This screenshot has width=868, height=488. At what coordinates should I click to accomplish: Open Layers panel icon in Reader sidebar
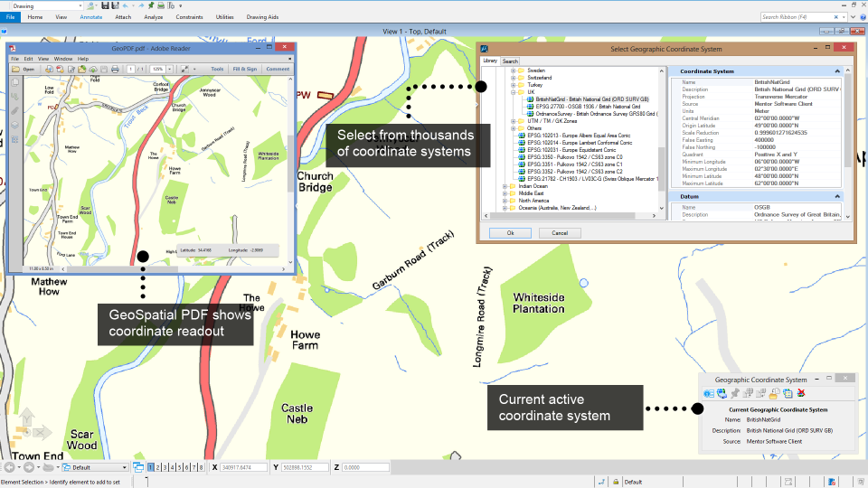point(14,125)
